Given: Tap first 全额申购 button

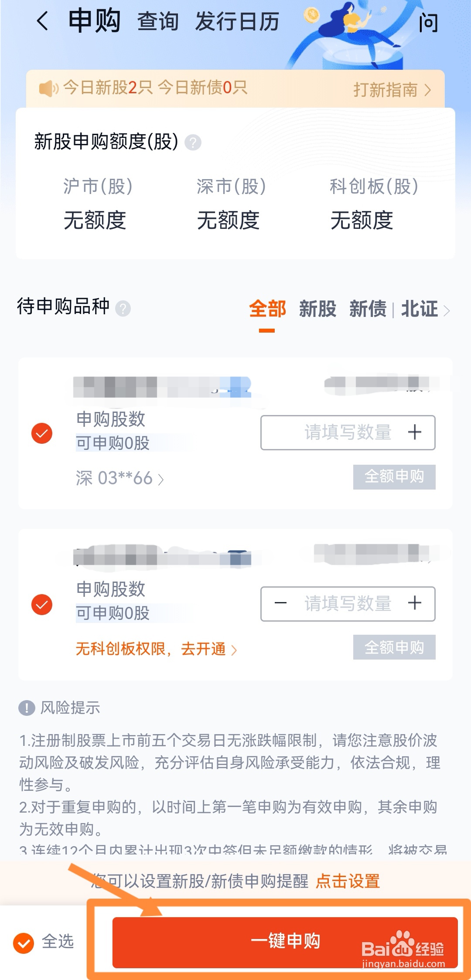Looking at the screenshot, I should click(x=394, y=476).
